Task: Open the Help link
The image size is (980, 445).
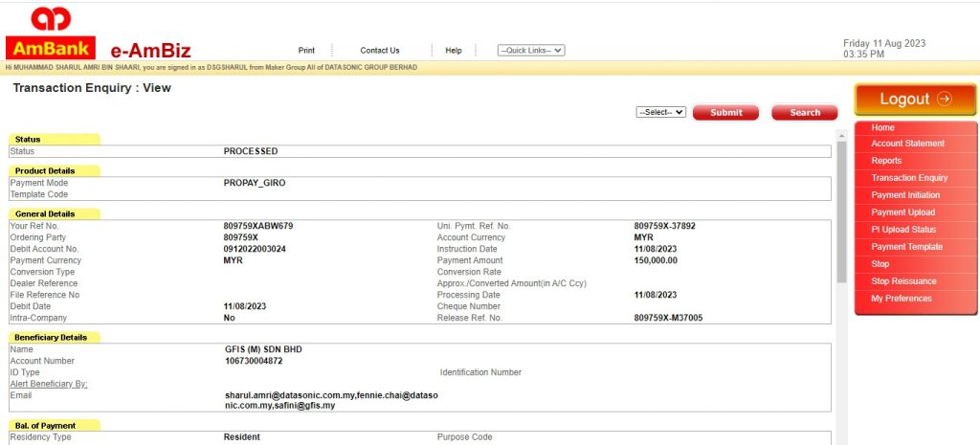Action: click(x=454, y=51)
